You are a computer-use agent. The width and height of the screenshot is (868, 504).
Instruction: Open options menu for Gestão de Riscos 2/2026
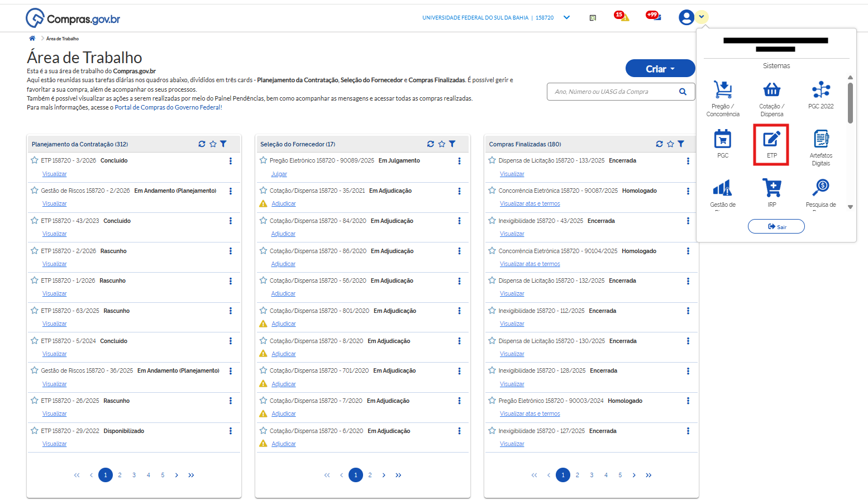click(x=230, y=191)
